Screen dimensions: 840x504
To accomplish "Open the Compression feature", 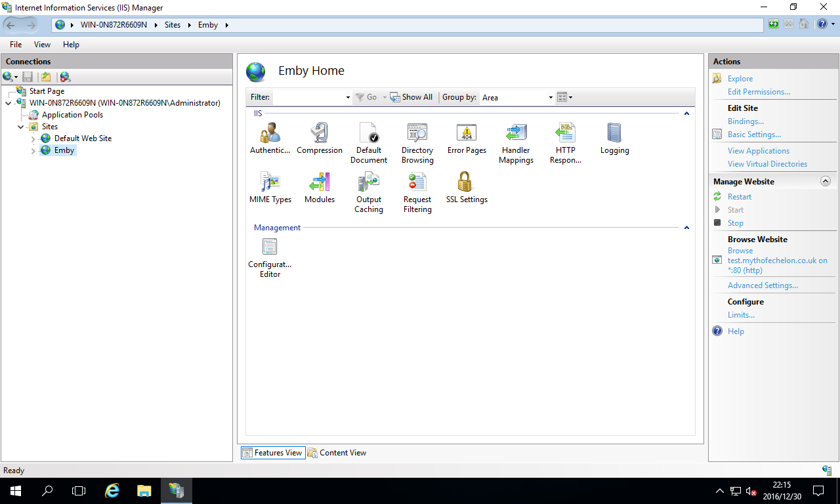I will click(x=320, y=138).
